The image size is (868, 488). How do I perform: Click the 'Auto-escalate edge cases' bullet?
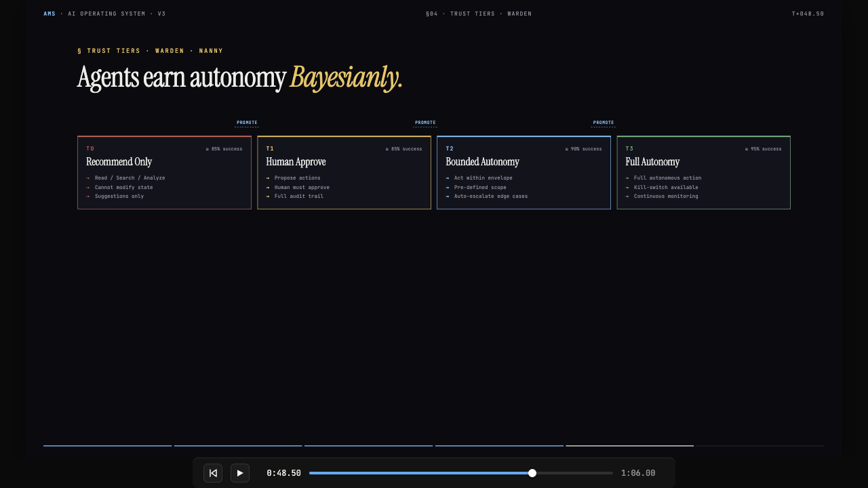point(490,197)
